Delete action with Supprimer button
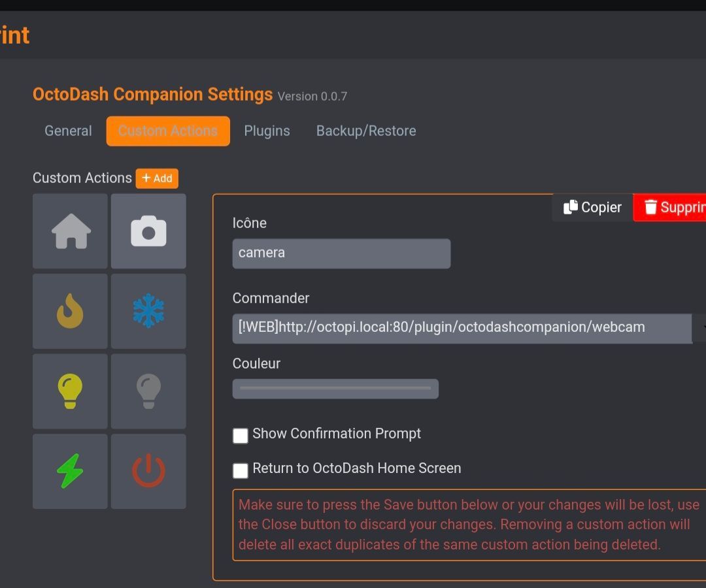 pyautogui.click(x=669, y=207)
